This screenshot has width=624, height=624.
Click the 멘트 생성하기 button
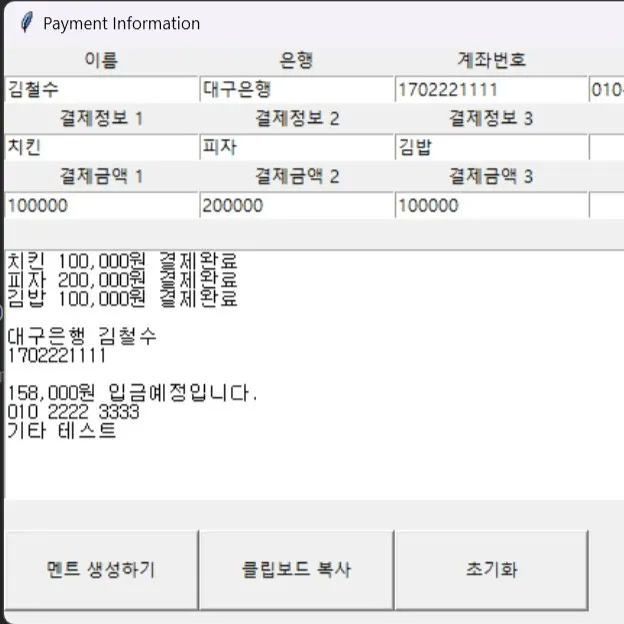coord(101,569)
